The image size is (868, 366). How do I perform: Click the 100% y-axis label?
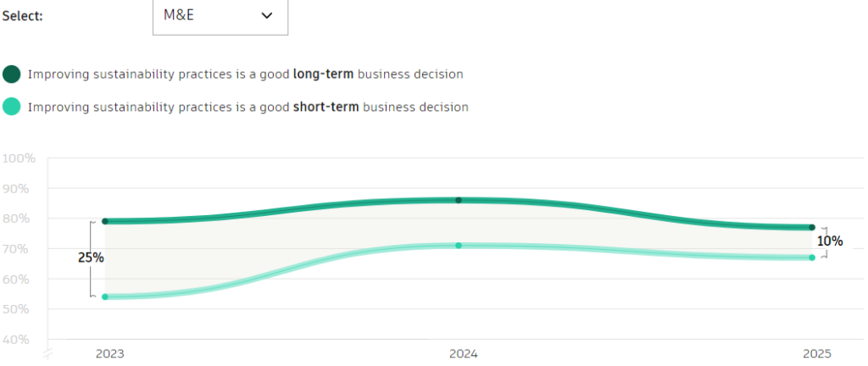point(19,158)
